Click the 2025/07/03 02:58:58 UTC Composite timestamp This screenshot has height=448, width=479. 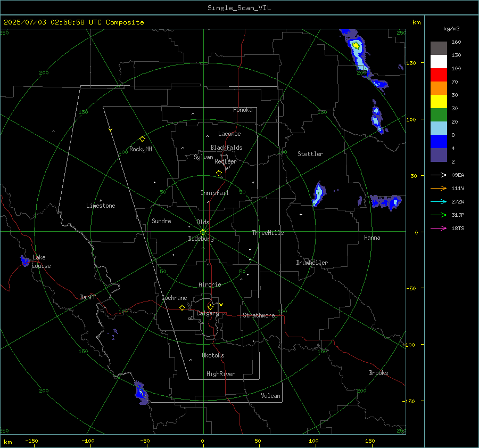(x=73, y=22)
